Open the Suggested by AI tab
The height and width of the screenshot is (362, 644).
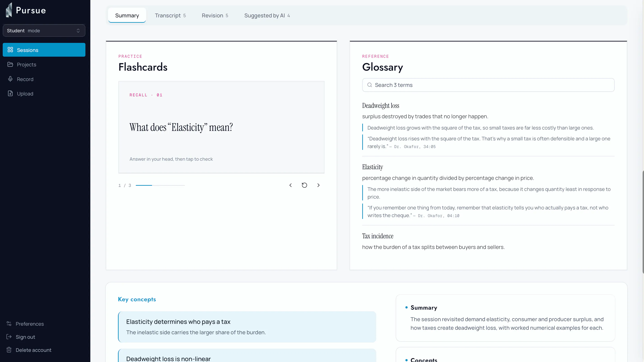pos(267,16)
